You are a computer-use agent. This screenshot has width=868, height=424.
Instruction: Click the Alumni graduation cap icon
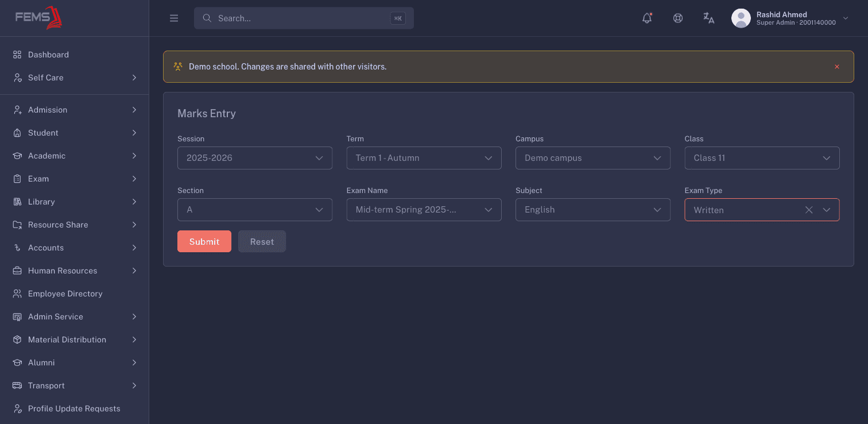pyautogui.click(x=17, y=363)
